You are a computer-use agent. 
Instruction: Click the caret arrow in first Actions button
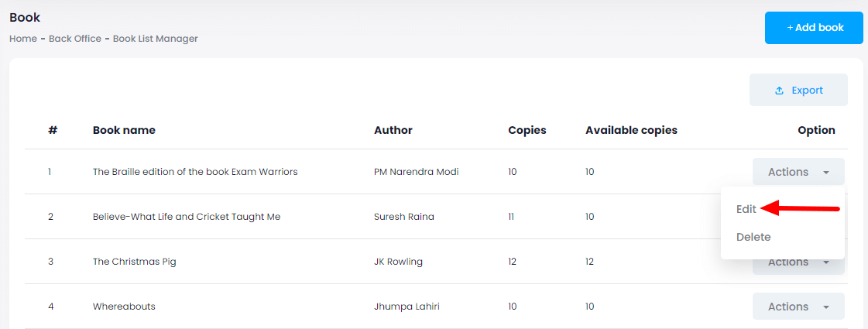[x=826, y=173]
